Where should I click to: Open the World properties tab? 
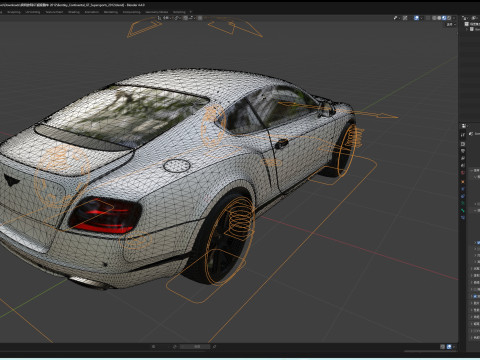tap(463, 172)
